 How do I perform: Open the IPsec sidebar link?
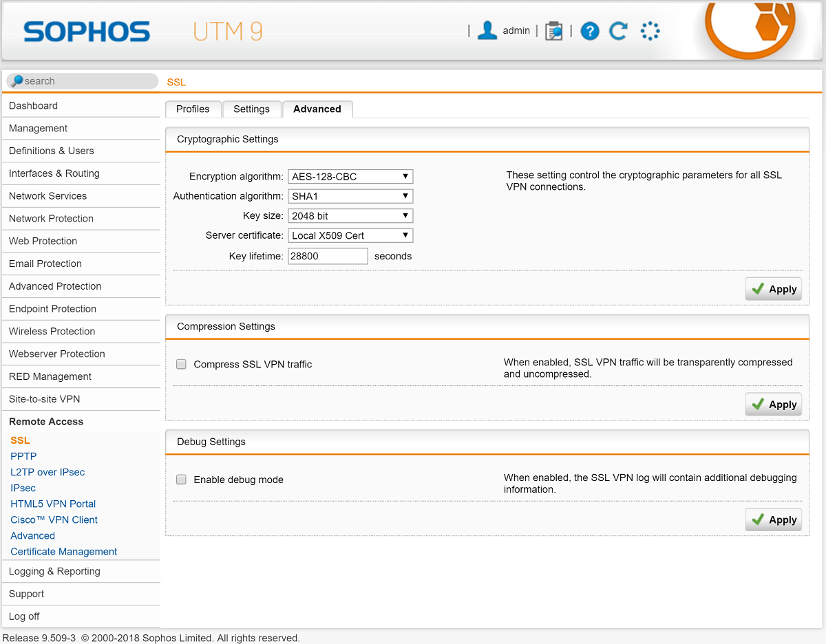[x=23, y=488]
